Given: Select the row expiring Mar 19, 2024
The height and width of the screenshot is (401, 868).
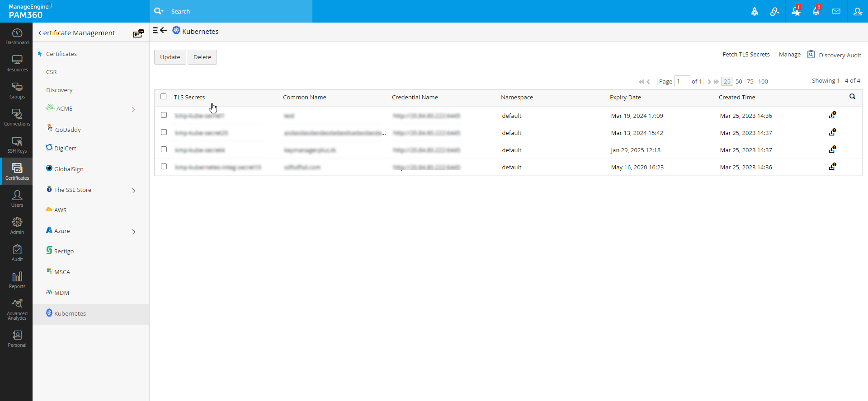Looking at the screenshot, I should click(164, 115).
